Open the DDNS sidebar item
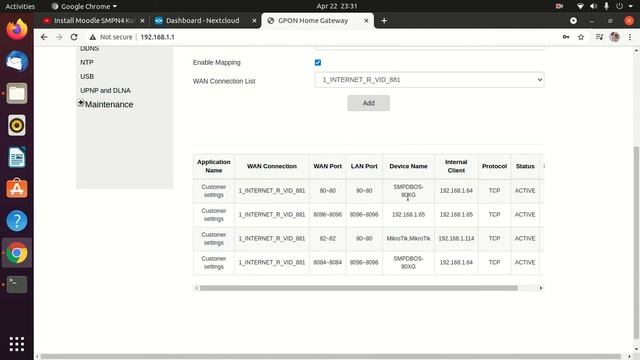 point(89,49)
